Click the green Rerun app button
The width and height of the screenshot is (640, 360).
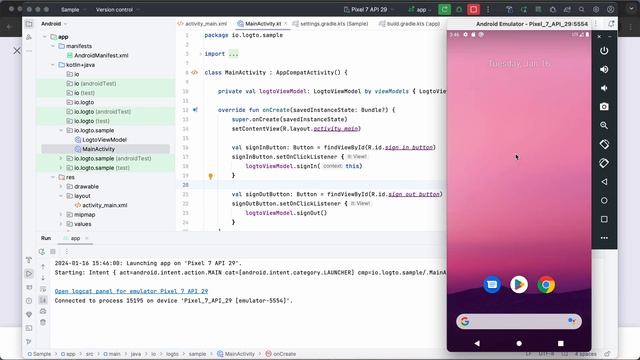[444, 9]
